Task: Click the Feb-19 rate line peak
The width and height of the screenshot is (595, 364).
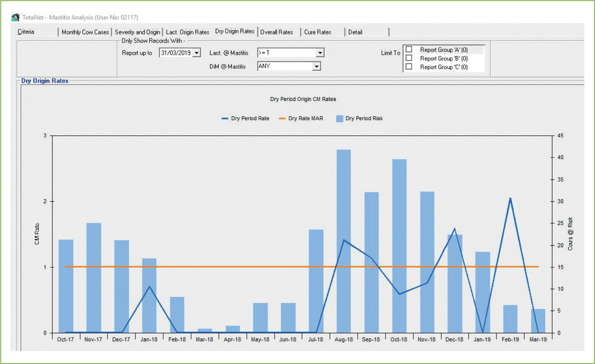Action: click(x=510, y=199)
